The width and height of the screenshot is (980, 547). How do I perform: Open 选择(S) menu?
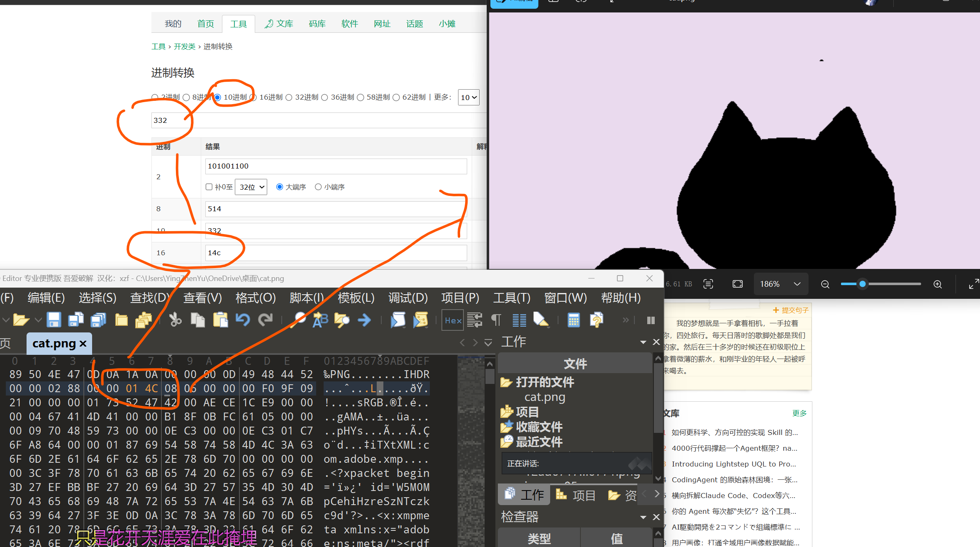point(98,298)
